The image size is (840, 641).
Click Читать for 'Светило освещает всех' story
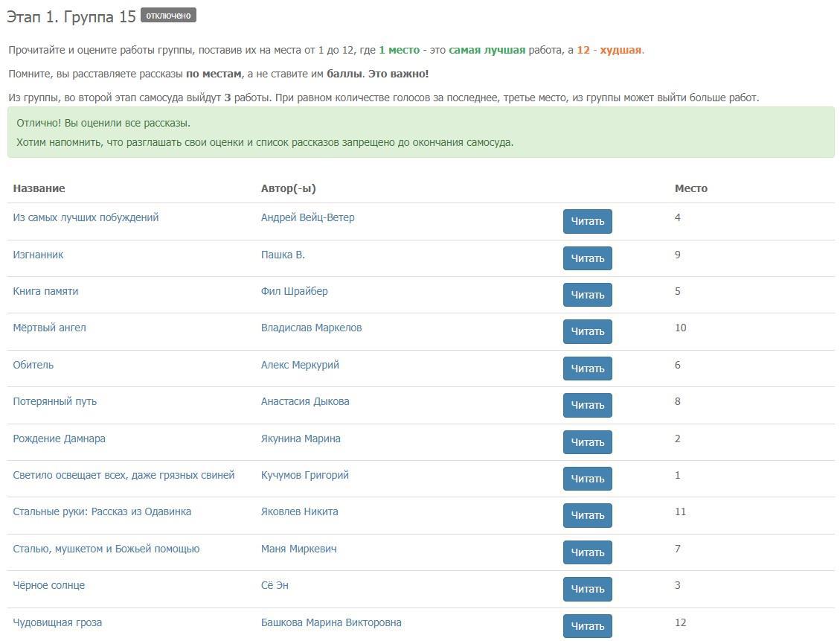pos(587,479)
